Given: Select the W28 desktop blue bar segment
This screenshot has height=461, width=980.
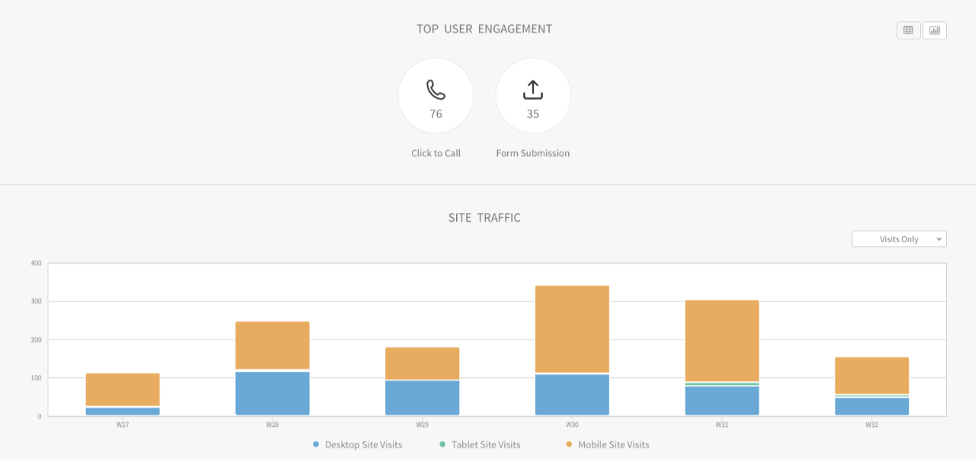Looking at the screenshot, I should click(272, 393).
